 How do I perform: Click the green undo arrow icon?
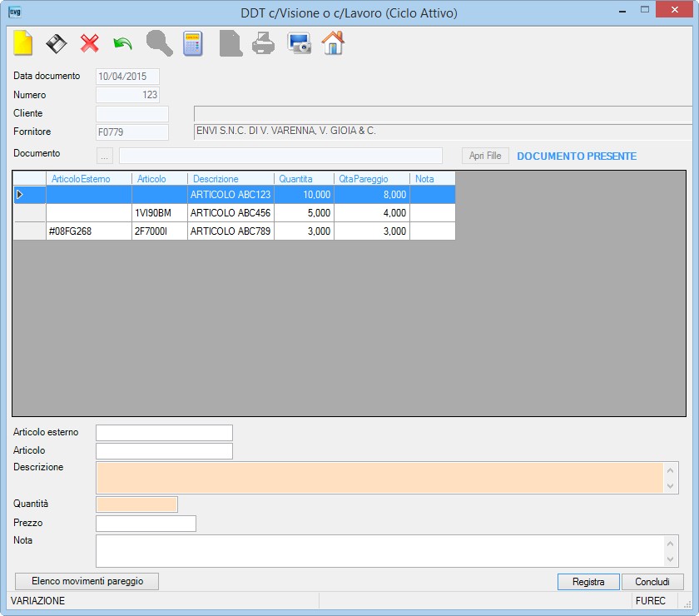point(122,44)
